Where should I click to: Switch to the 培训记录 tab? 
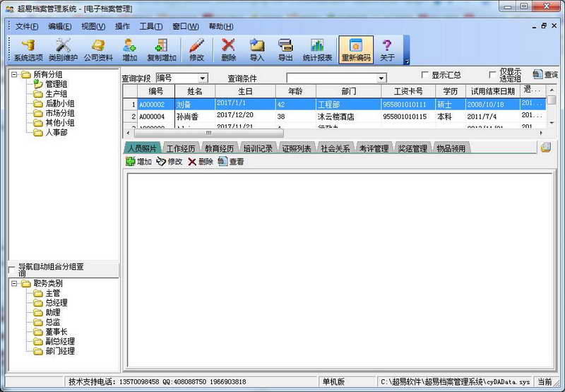click(258, 148)
